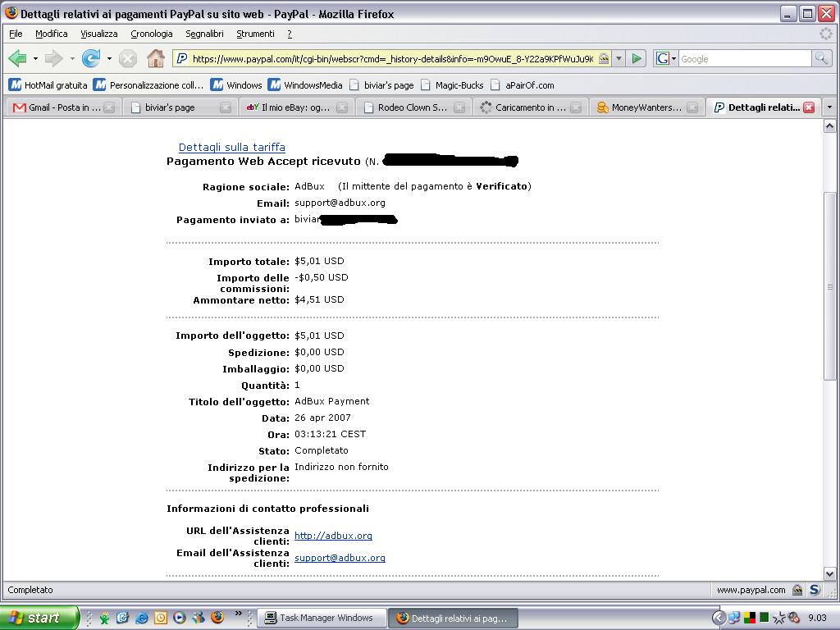Click the Windows Start button
840x630 pixels.
tap(39, 618)
